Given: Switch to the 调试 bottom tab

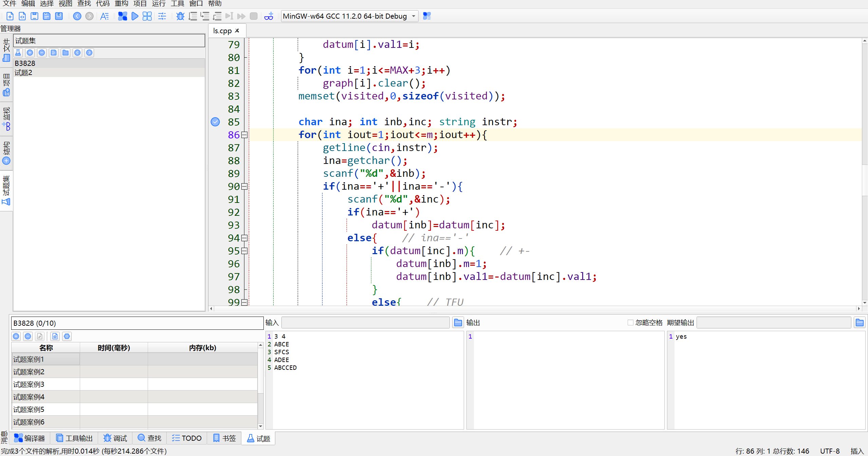Looking at the screenshot, I should pyautogui.click(x=115, y=438).
